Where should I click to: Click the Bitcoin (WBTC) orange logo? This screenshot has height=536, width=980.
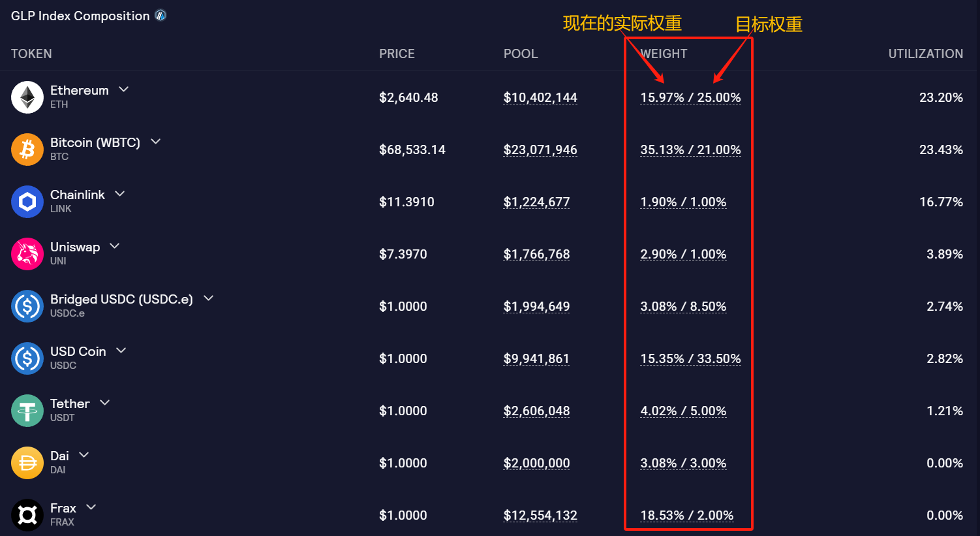pos(27,150)
